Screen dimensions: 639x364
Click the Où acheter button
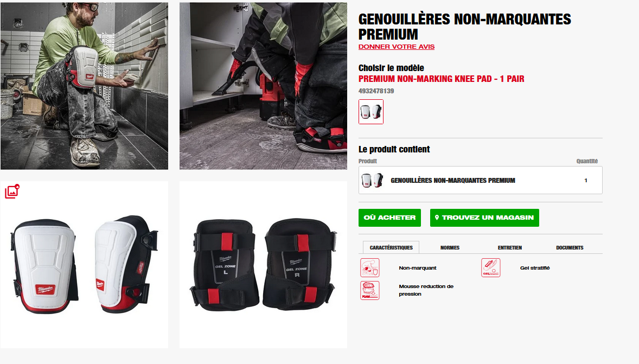(389, 218)
